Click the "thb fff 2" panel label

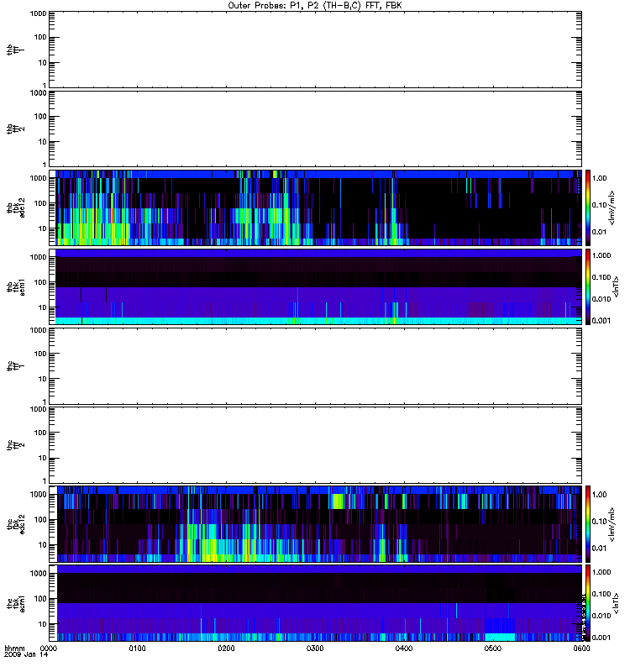pos(15,129)
